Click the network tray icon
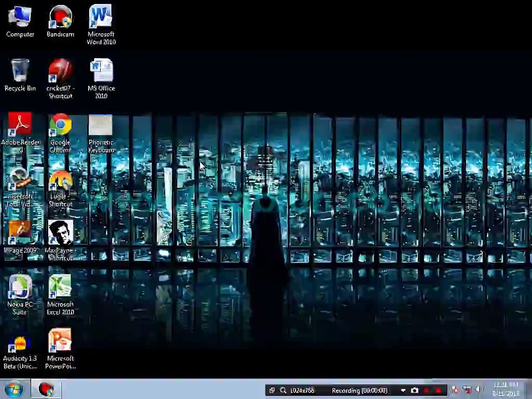 click(x=468, y=390)
